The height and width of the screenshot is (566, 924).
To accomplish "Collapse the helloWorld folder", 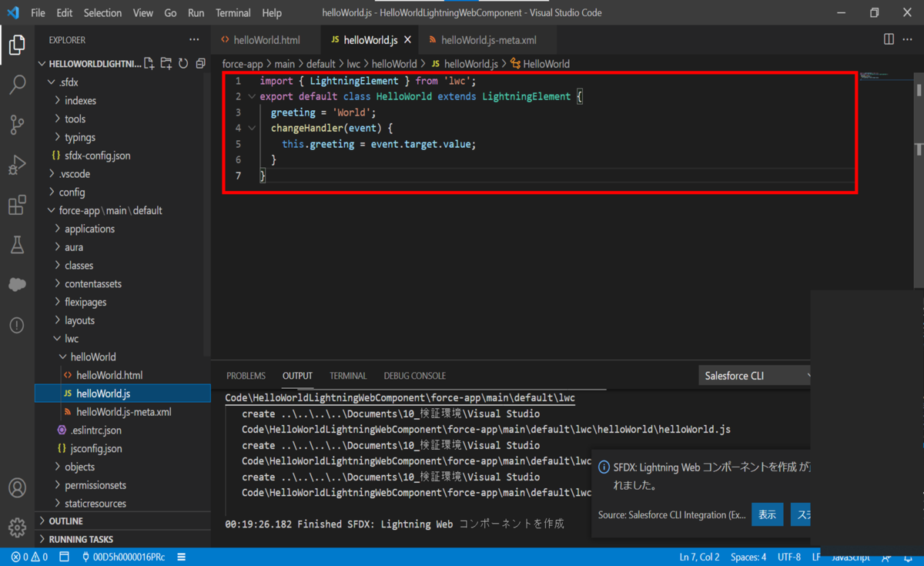I will click(x=93, y=357).
